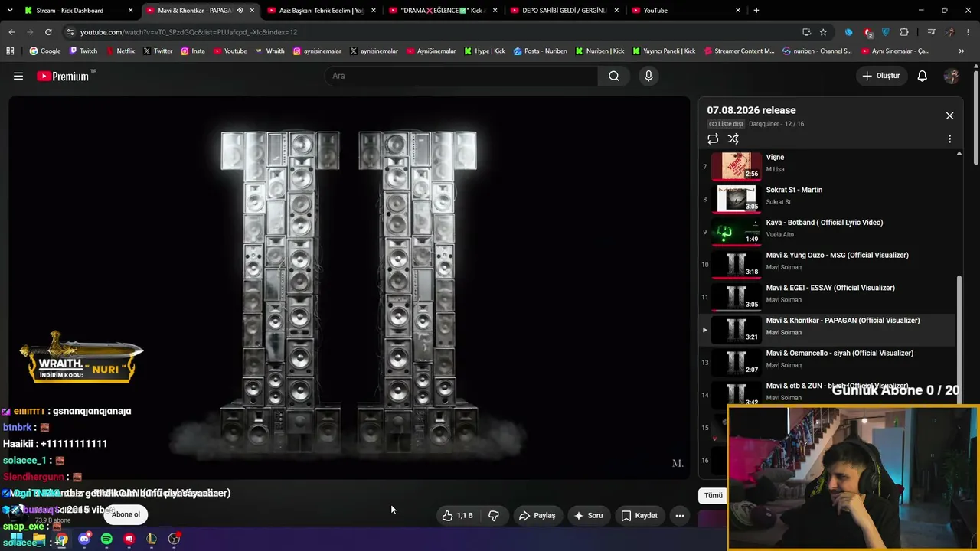Open the Chrome apps grid in bookmarks bar
The height and width of the screenshot is (551, 980).
pos(10,51)
